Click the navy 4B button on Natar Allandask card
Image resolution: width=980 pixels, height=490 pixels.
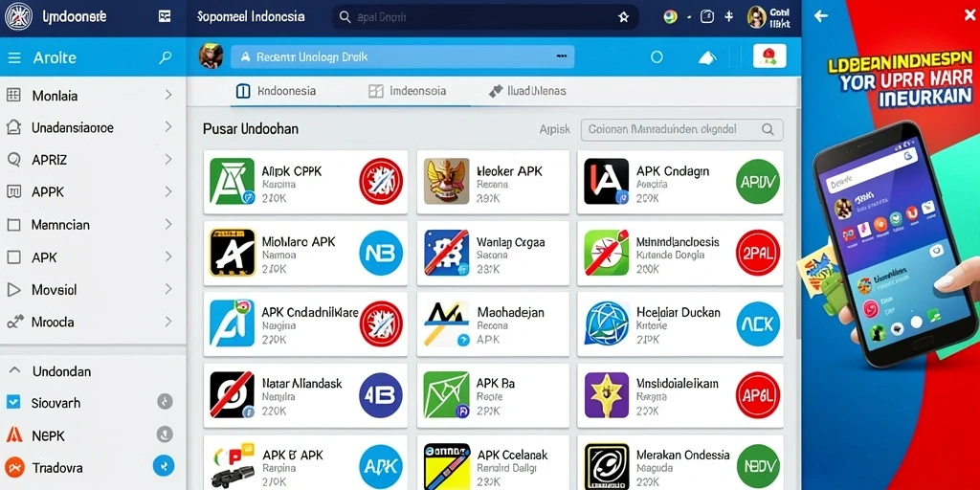(x=381, y=395)
